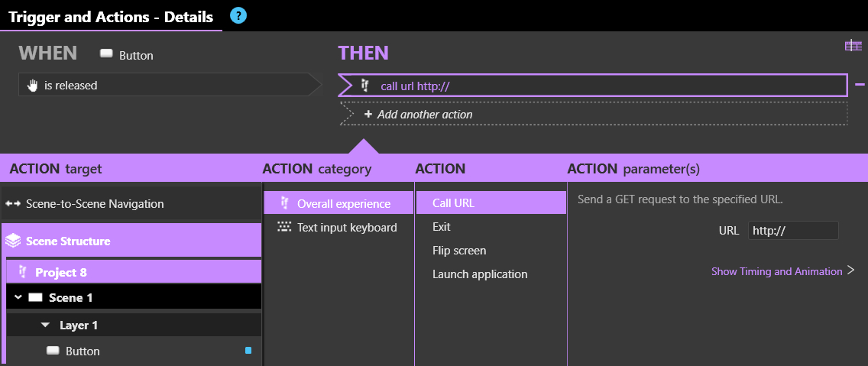Open the table view icon at top right
868x366 pixels.
853,46
